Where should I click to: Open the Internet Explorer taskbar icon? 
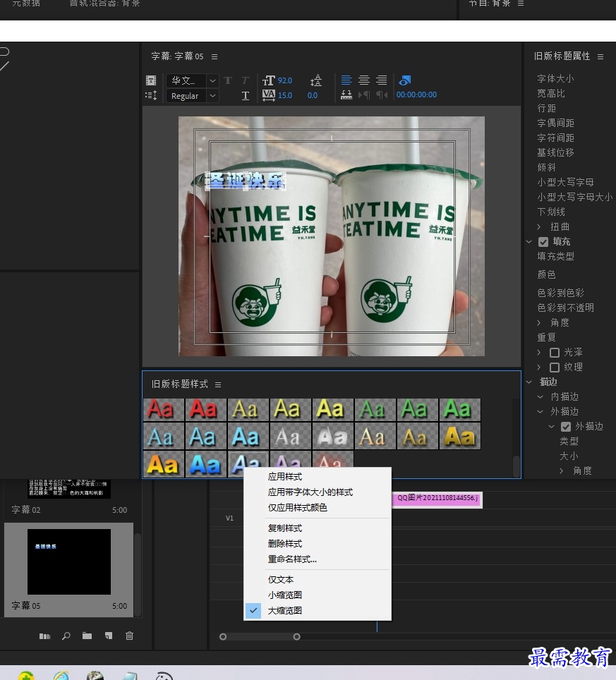[61, 676]
